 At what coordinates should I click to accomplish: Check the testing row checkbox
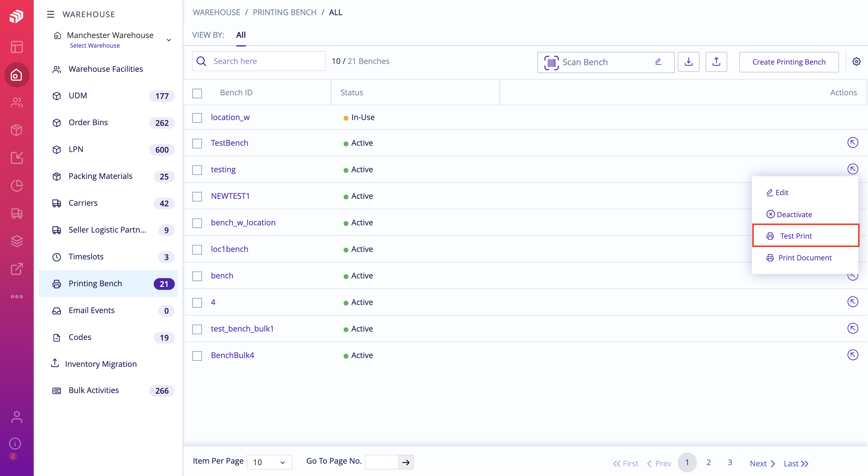click(197, 170)
